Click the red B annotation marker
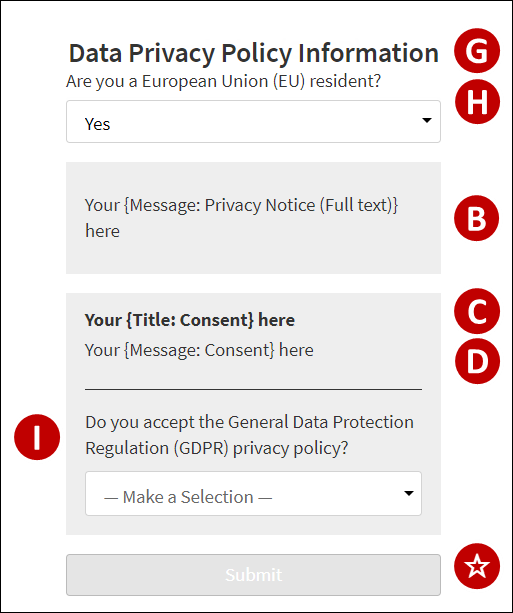 click(x=476, y=218)
